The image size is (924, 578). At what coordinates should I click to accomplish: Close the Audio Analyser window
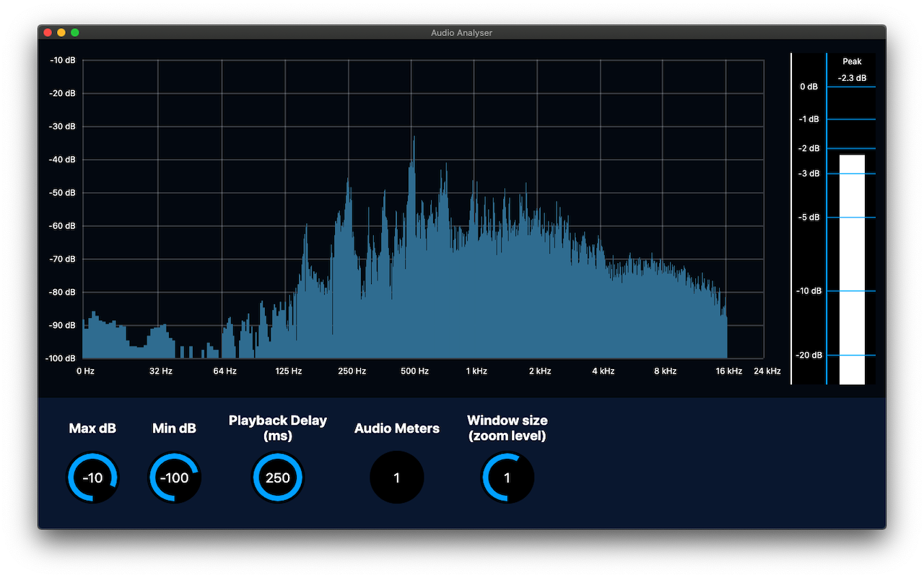[x=48, y=33]
